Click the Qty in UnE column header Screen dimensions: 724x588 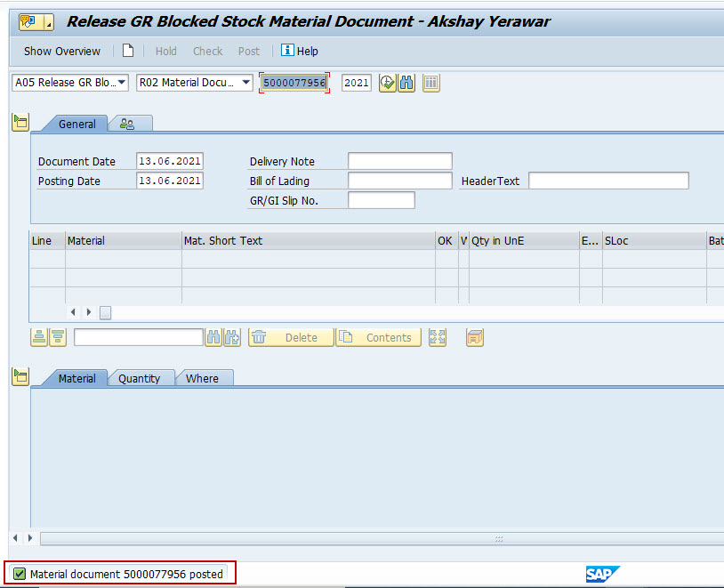coord(524,241)
